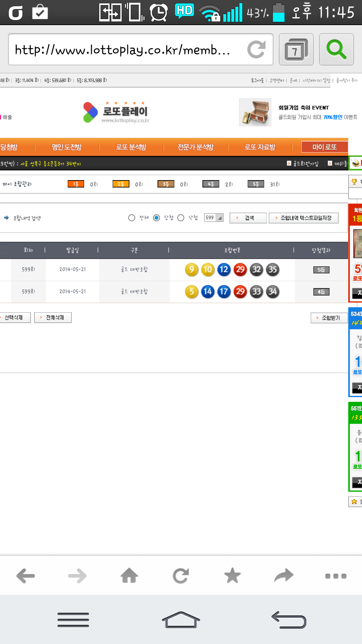Open the browser tabs counter showing 7
The height and width of the screenshot is (644, 362).
(296, 50)
